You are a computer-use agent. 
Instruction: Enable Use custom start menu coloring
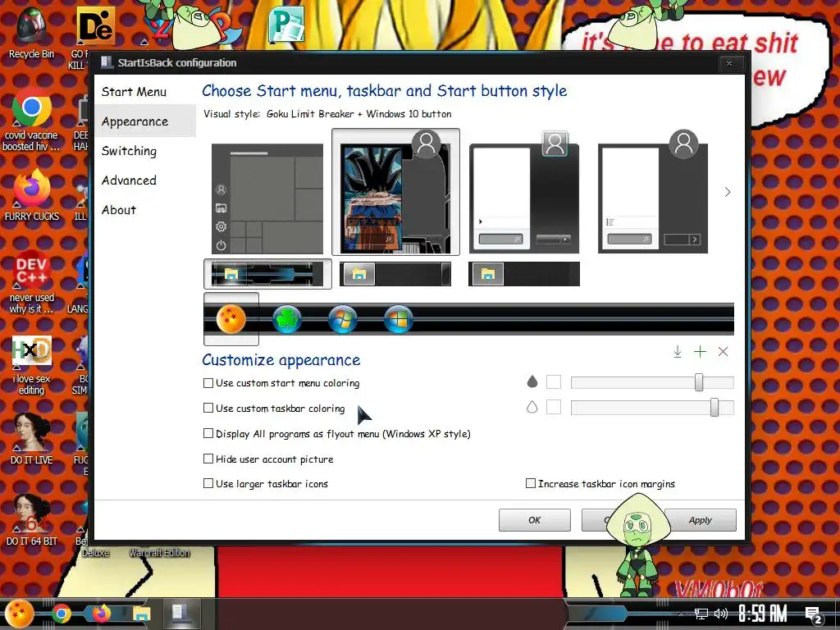(208, 383)
